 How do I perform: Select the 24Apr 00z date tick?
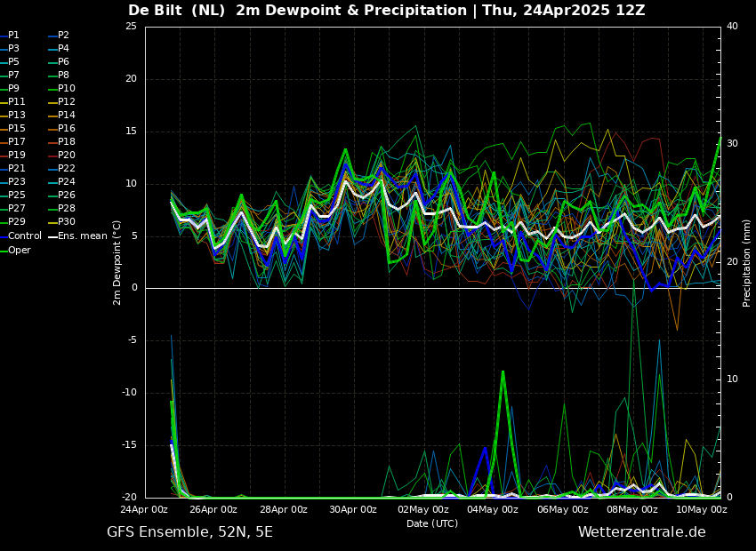click(x=144, y=510)
